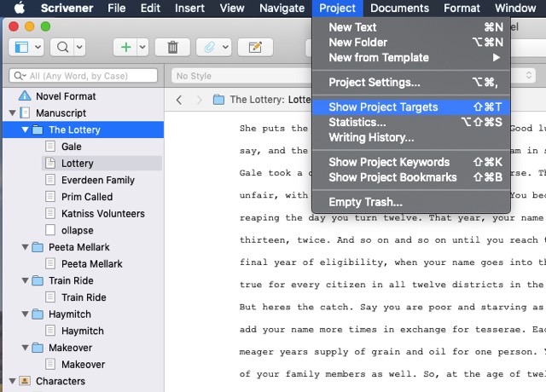Click the Makeover document icon
This screenshot has height=392, width=546.
[x=50, y=364]
